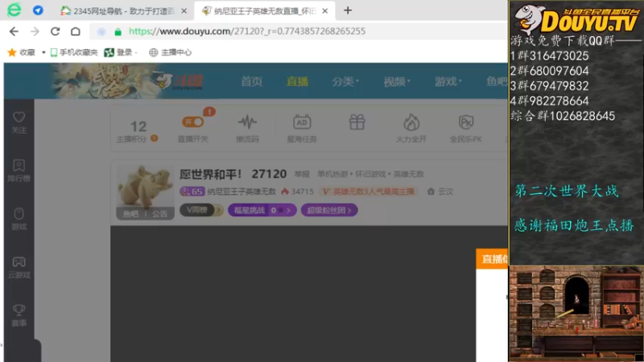Image resolution: width=644 pixels, height=362 pixels.
Task: Open the 主播中心 bookmark
Action: coord(171,52)
